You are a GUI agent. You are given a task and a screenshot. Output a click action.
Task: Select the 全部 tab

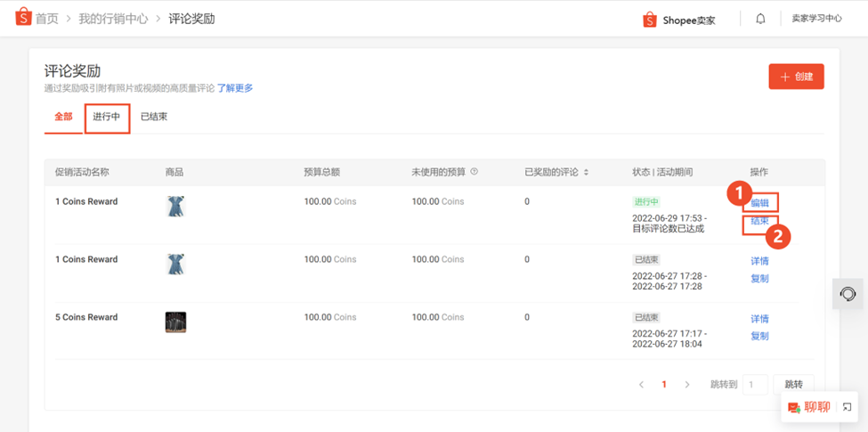pos(63,118)
